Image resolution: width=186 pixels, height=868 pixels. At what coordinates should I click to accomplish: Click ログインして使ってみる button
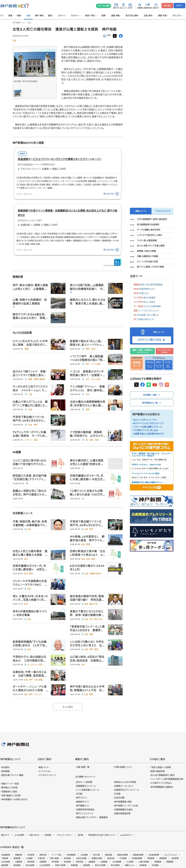tap(151, 340)
